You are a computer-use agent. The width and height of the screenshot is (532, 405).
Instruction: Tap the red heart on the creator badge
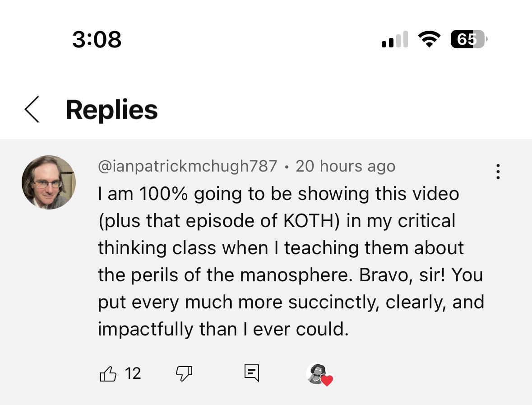click(x=327, y=381)
